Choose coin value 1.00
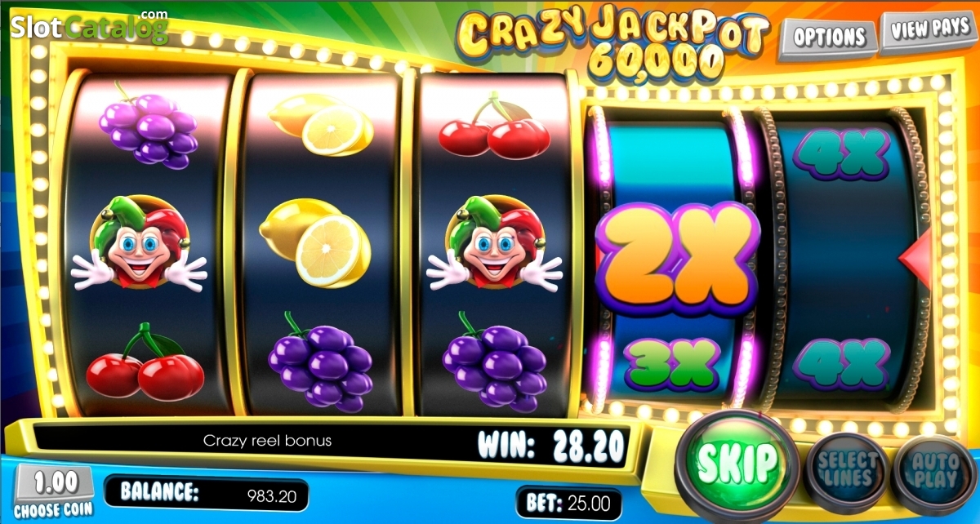This screenshot has height=524, width=980. (56, 493)
